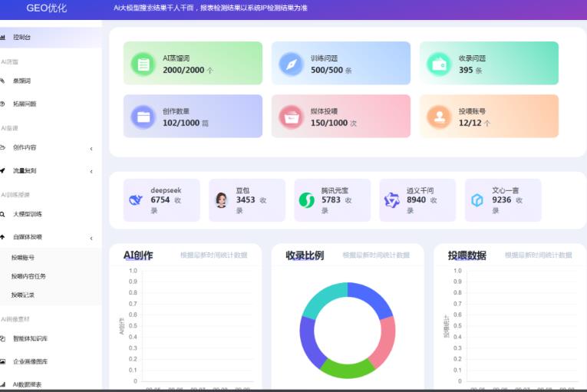Click the up-arrow icon beside 自媒体投喂
This screenshot has height=392, width=587.
(x=2, y=237)
